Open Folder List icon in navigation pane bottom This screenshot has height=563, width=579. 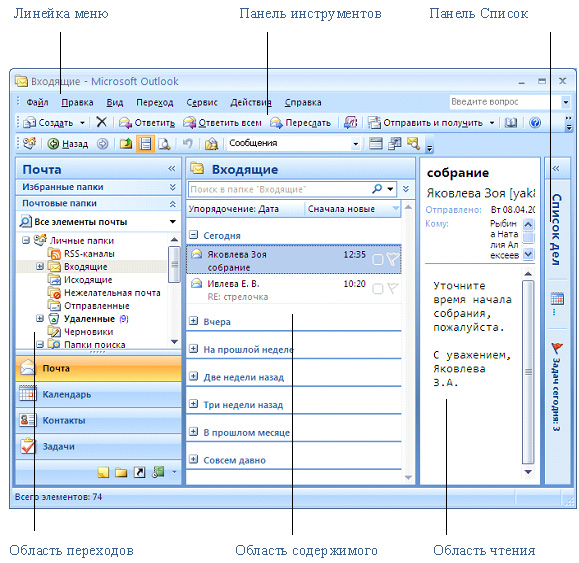click(121, 472)
